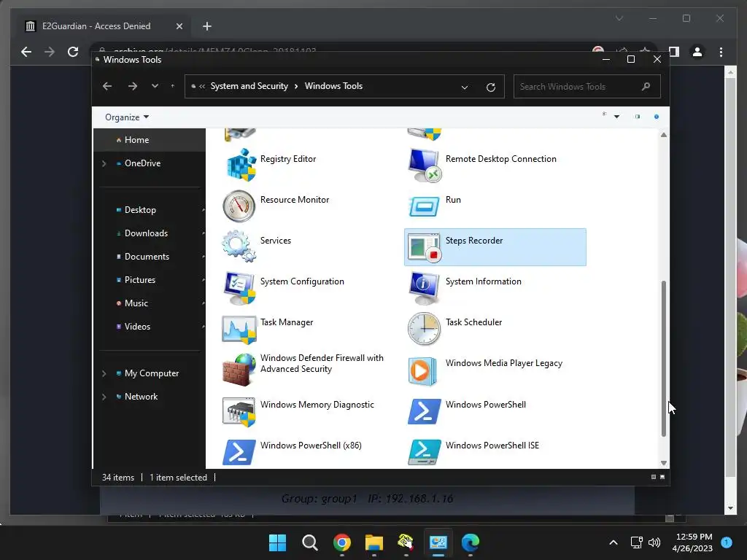Expand My Computer tree node
Image resolution: width=747 pixels, height=560 pixels.
104,373
